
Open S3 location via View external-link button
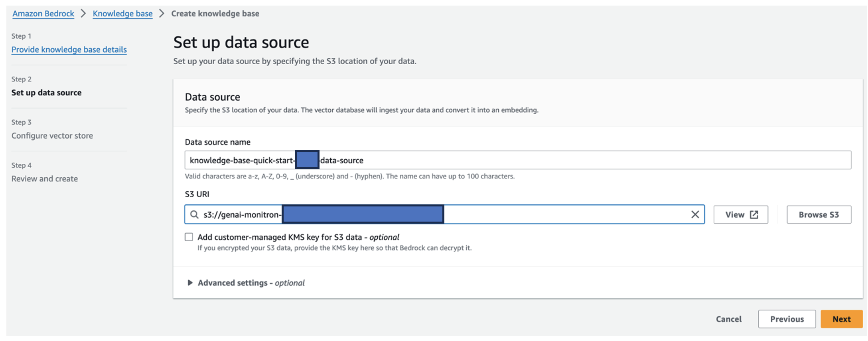[x=740, y=215]
